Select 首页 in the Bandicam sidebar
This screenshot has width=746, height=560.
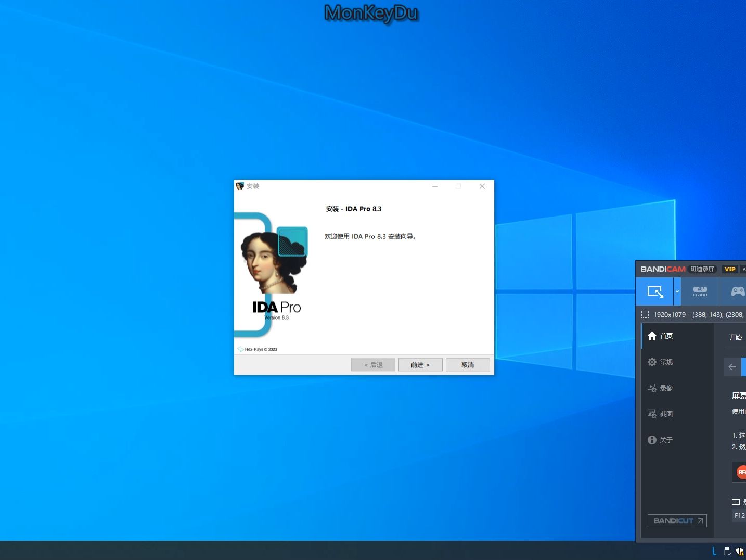pos(666,336)
